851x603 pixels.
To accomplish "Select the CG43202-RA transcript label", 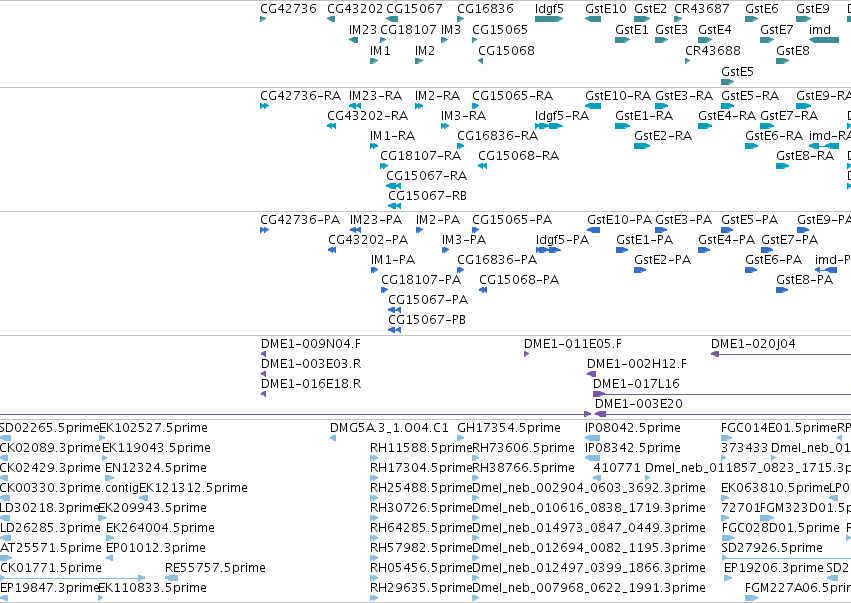I will pyautogui.click(x=367, y=116).
